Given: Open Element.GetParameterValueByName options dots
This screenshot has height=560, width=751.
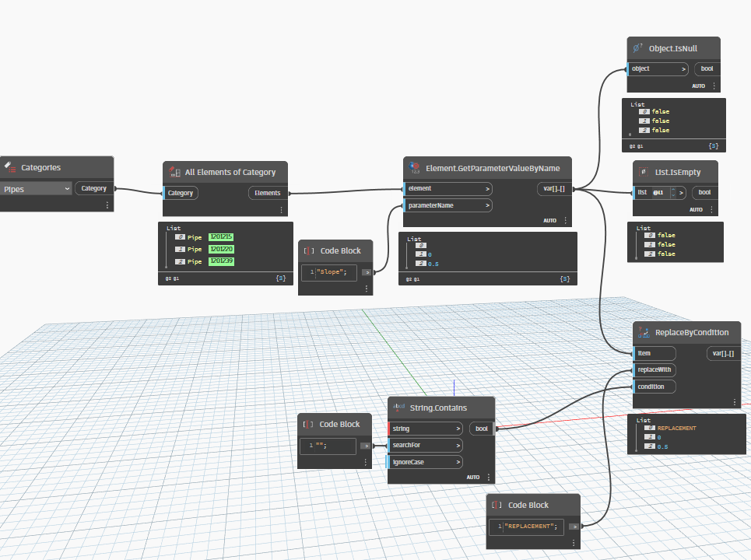Looking at the screenshot, I should click(566, 220).
